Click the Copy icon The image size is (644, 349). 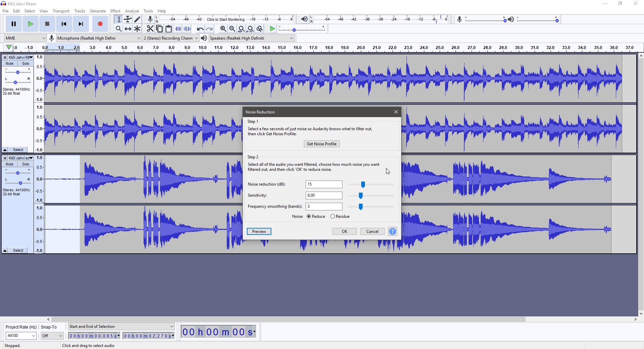(160, 29)
